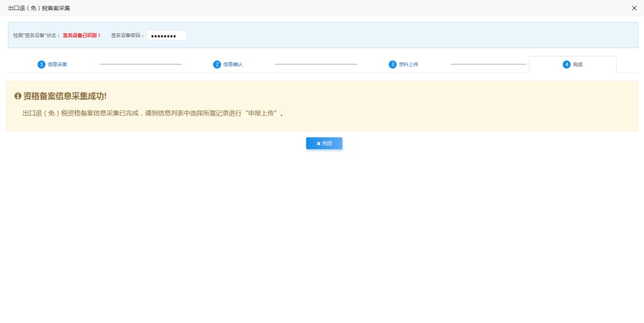644x323 pixels.
Task: Focus the 签名设备密码 password field
Action: 166,36
